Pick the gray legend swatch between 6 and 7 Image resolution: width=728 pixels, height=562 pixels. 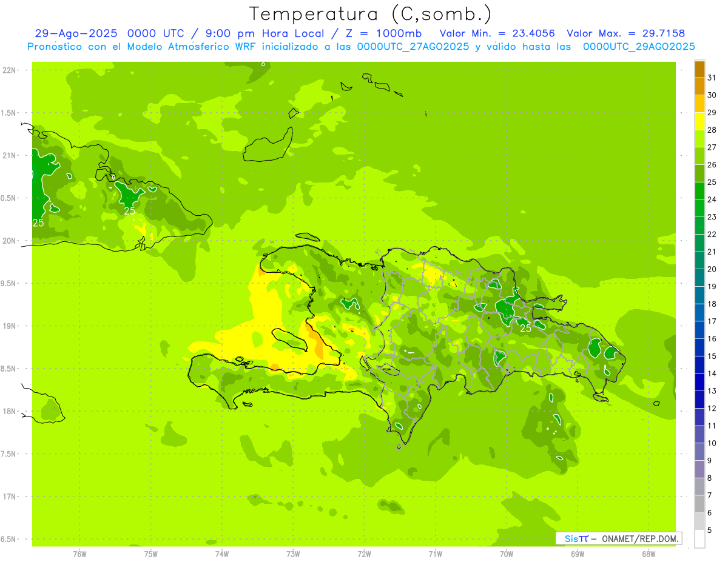coord(699,504)
